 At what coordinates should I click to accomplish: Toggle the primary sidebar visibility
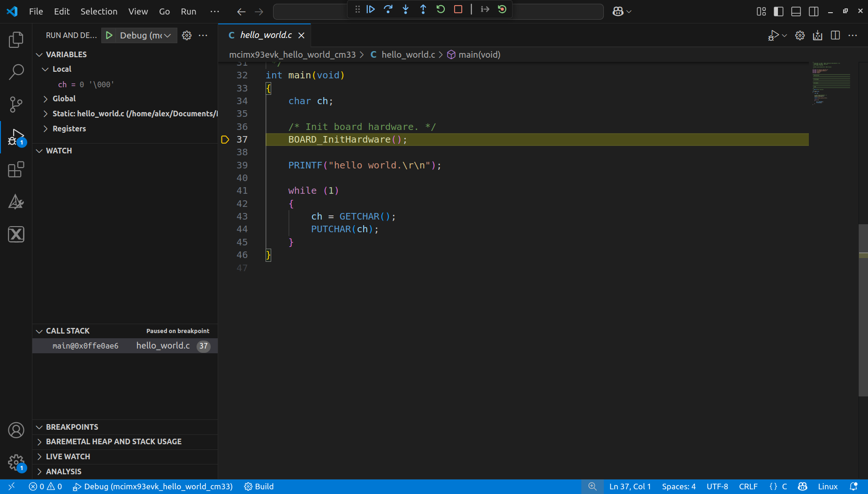[778, 11]
